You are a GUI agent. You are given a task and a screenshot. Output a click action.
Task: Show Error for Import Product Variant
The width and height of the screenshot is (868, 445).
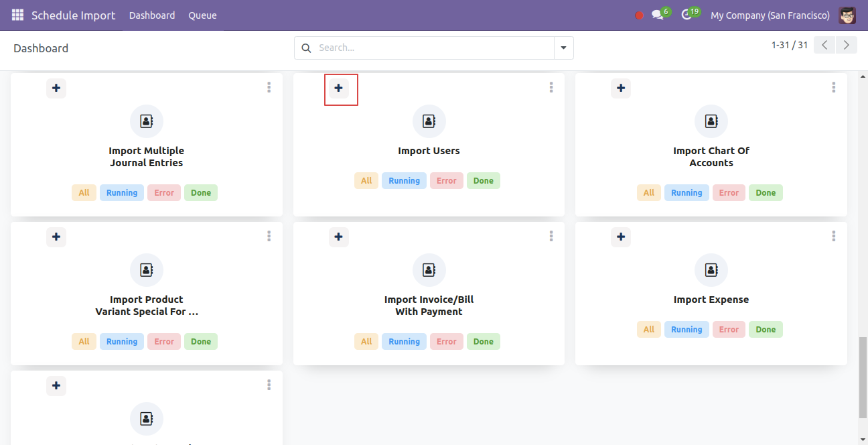tap(164, 342)
